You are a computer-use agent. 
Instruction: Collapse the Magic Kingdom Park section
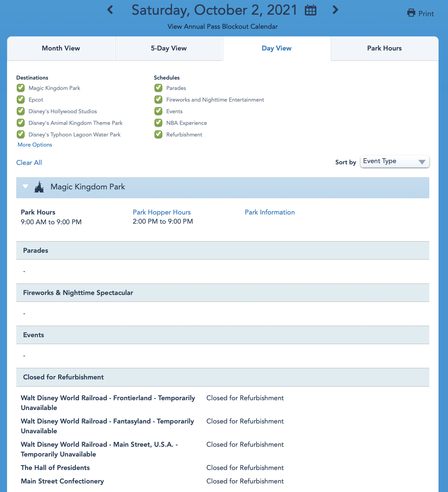25,186
